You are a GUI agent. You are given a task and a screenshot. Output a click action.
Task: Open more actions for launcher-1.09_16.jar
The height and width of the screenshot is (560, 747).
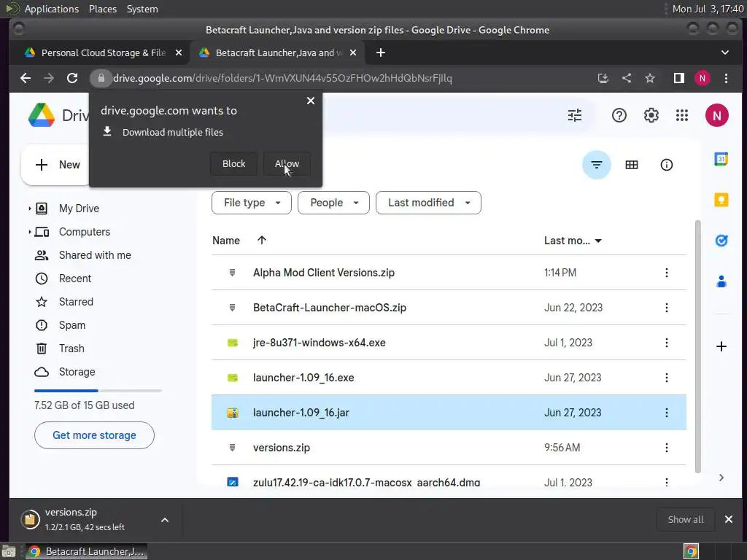[666, 413]
